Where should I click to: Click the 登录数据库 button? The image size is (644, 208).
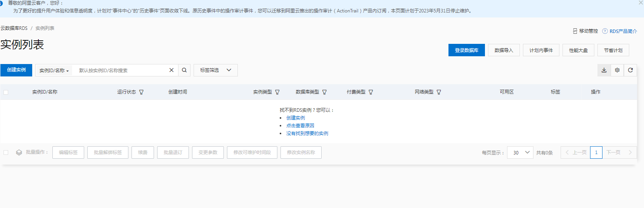(467, 50)
